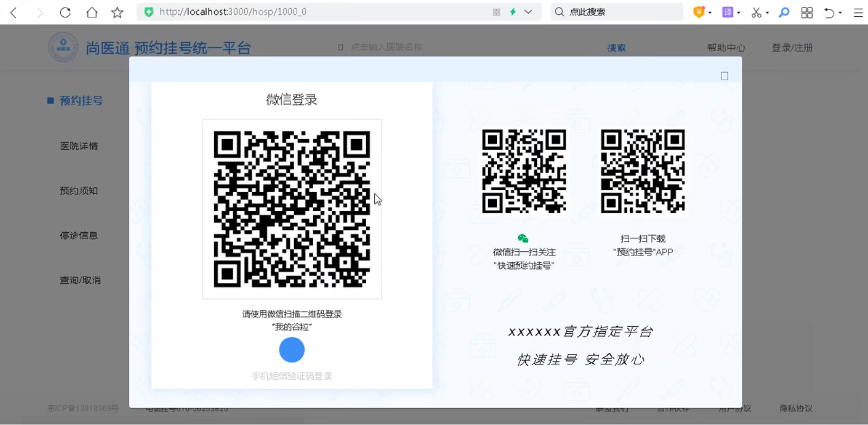This screenshot has height=425, width=868.
Task: Click green lightning speed-mode icon
Action: 513,12
